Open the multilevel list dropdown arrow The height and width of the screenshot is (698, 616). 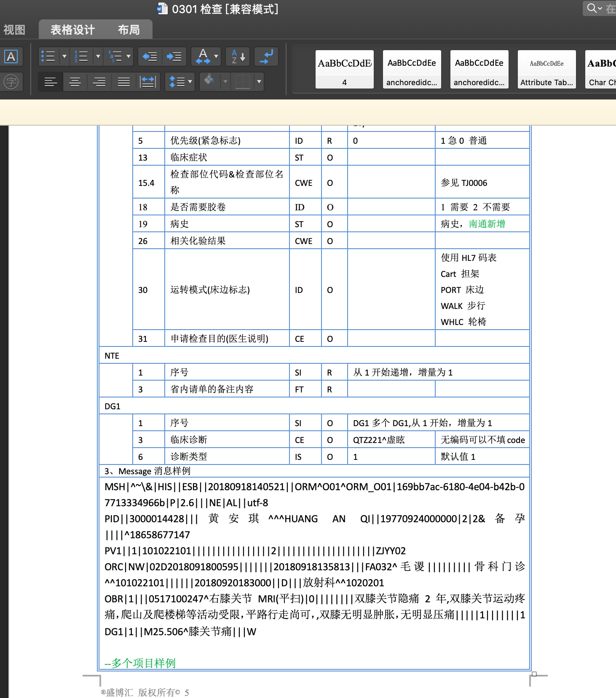click(x=129, y=56)
